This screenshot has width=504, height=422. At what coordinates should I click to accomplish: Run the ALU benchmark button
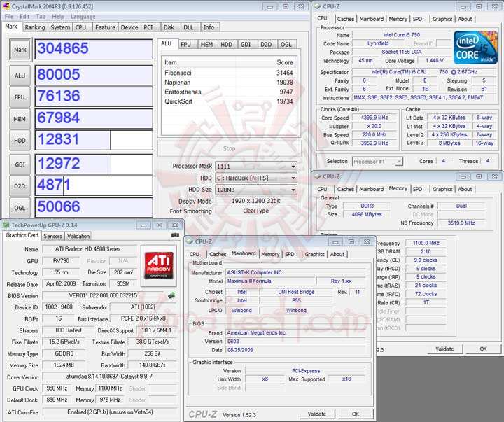[x=20, y=76]
